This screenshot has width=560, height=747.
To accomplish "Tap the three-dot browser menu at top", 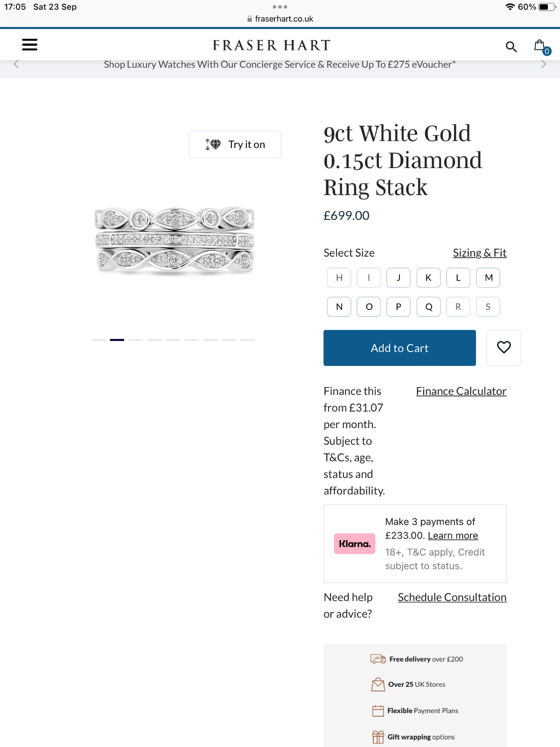I will tap(280, 7).
